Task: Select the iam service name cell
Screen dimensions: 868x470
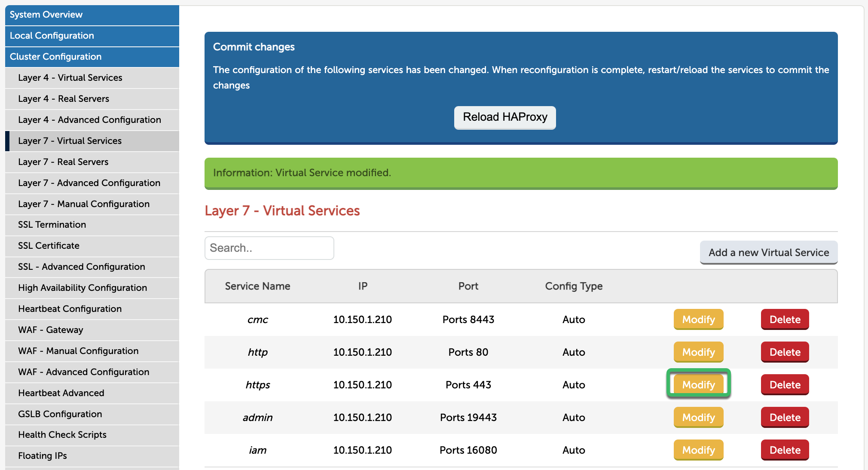Action: pos(257,450)
